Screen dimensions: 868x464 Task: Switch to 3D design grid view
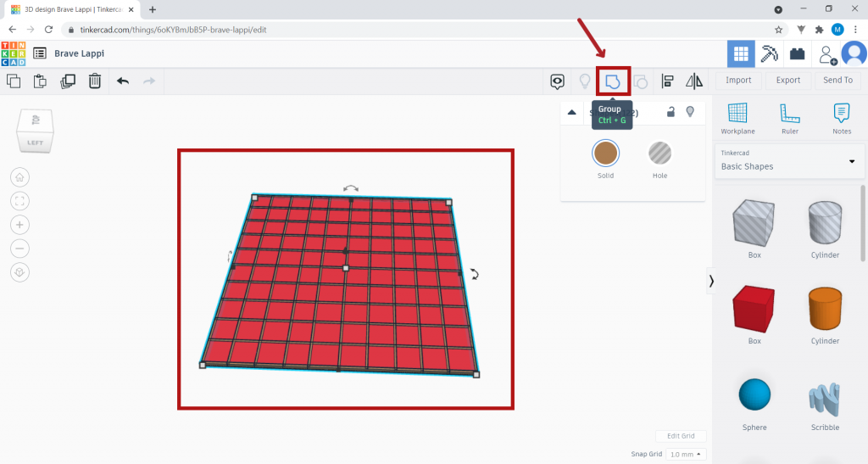click(741, 53)
